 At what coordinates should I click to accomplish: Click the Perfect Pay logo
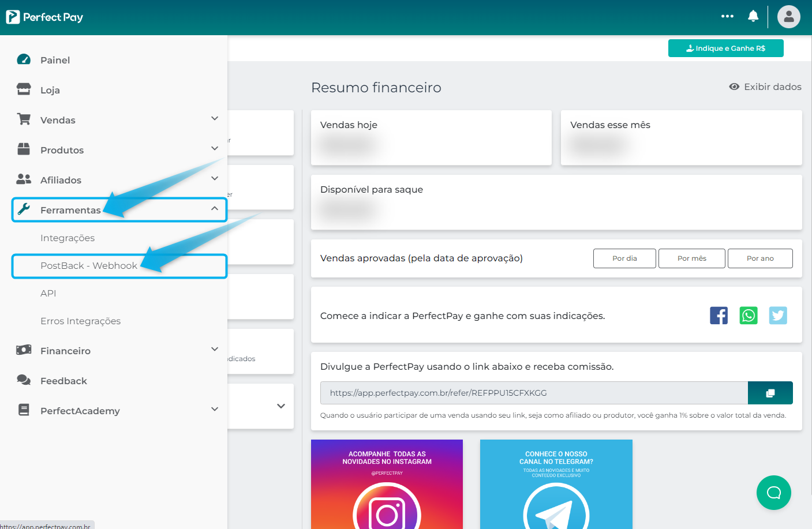tap(44, 17)
